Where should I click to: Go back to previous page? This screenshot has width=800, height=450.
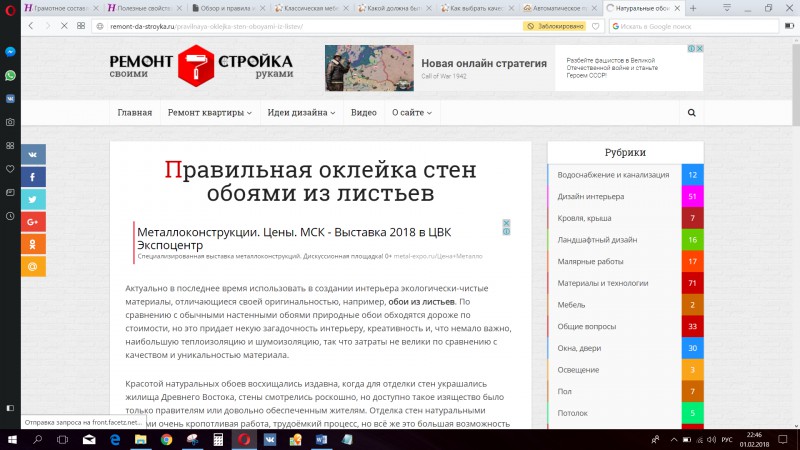click(x=31, y=26)
